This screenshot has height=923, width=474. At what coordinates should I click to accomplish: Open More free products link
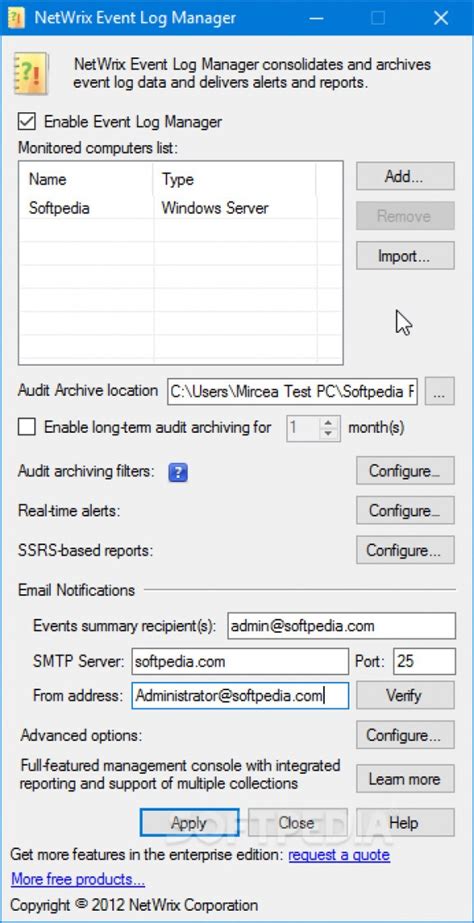pos(78,879)
